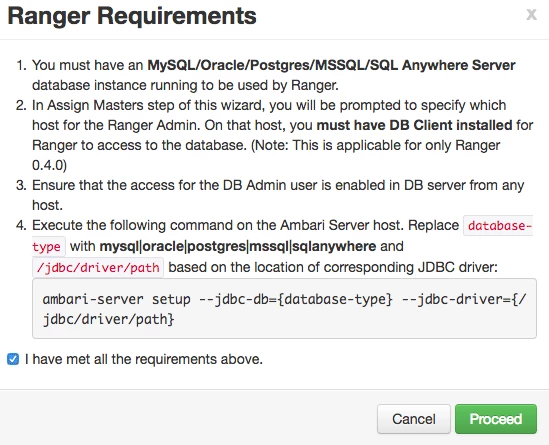Click the bold 'must have DB Client installed' text
Viewport: 549px width, 445px height.
tap(414, 125)
